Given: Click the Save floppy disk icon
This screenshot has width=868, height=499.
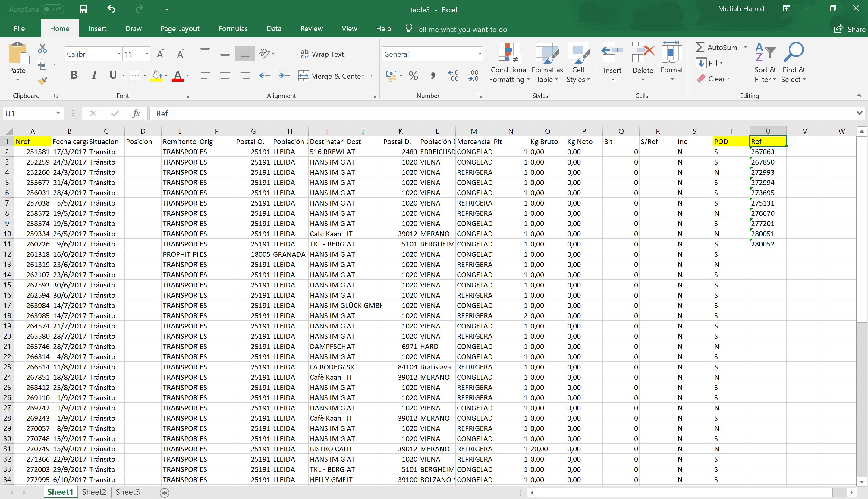Looking at the screenshot, I should pyautogui.click(x=83, y=9).
